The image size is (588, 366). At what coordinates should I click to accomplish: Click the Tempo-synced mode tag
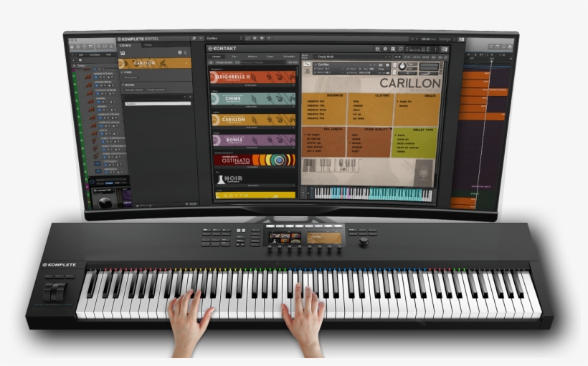click(x=156, y=90)
